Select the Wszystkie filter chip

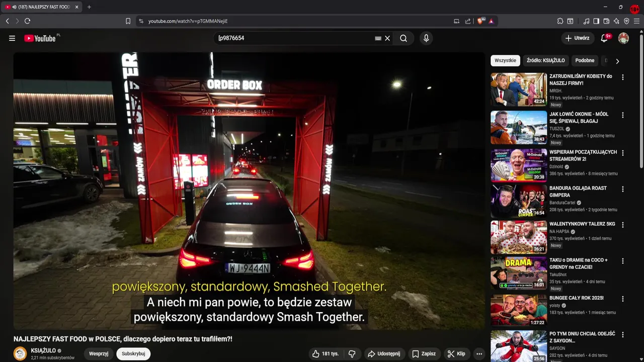[505, 60]
